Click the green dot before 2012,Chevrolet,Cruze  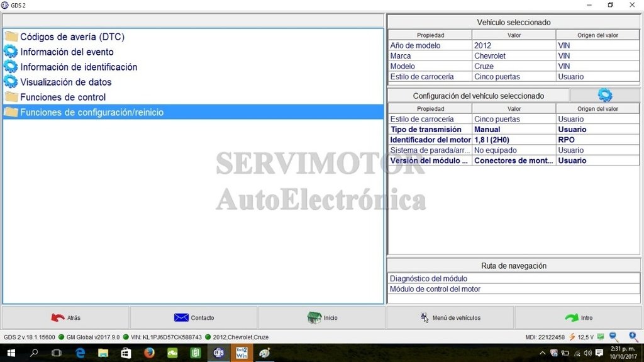click(208, 337)
